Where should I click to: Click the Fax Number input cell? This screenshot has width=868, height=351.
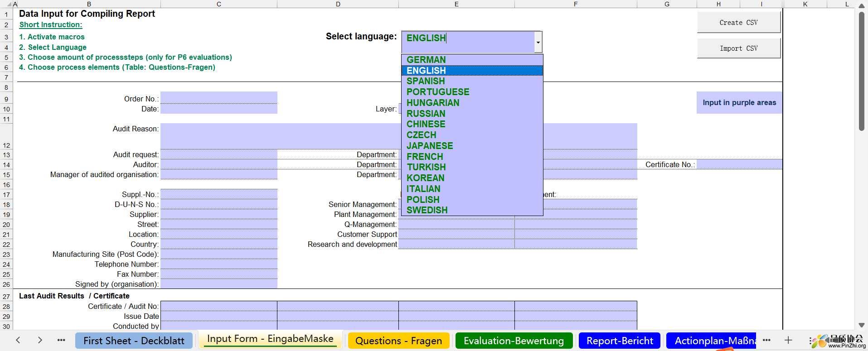click(219, 274)
